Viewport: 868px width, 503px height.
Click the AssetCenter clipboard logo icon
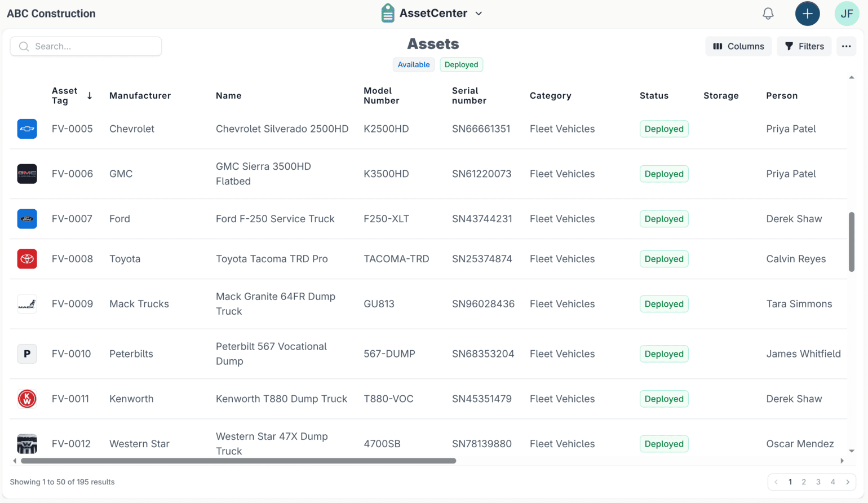pos(388,13)
